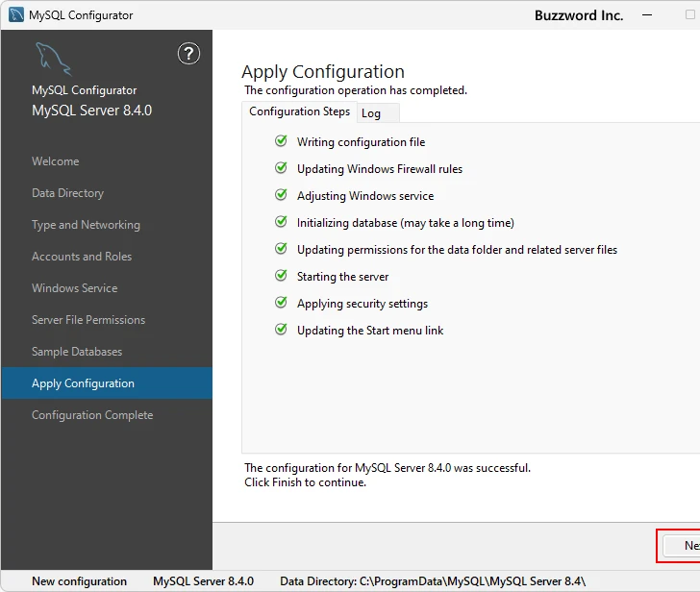
Task: Click the help question mark icon
Action: 188,54
